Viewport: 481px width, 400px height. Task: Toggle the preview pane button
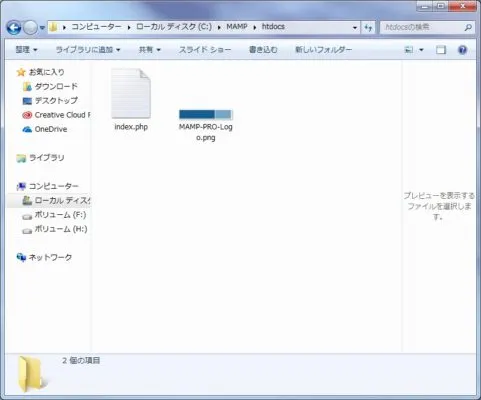tap(441, 50)
